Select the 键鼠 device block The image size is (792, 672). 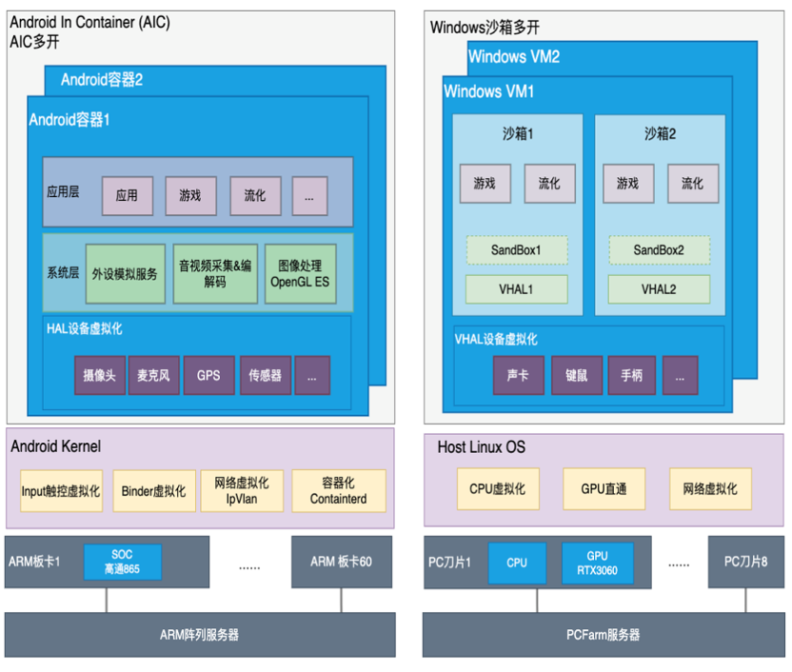(576, 375)
